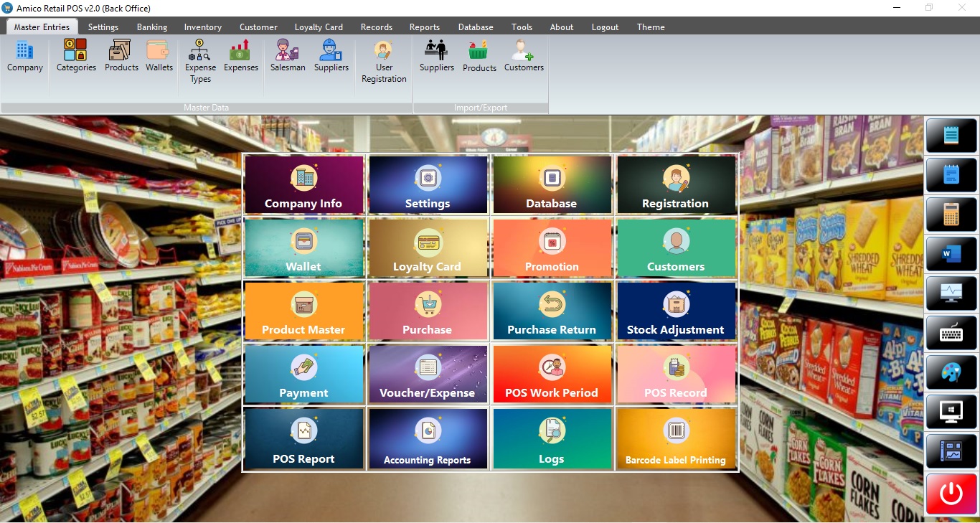
Task: Select the Barcode Label Printing tile
Action: click(676, 438)
